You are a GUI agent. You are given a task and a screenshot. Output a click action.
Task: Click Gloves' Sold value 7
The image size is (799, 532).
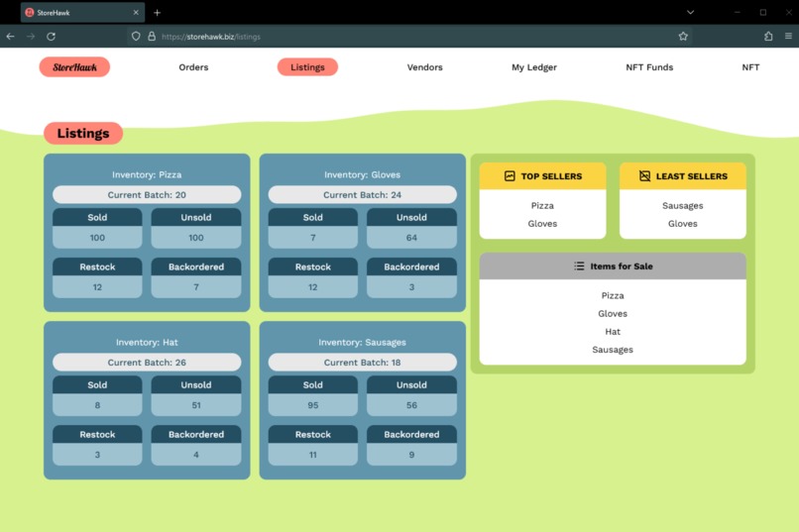click(x=313, y=238)
